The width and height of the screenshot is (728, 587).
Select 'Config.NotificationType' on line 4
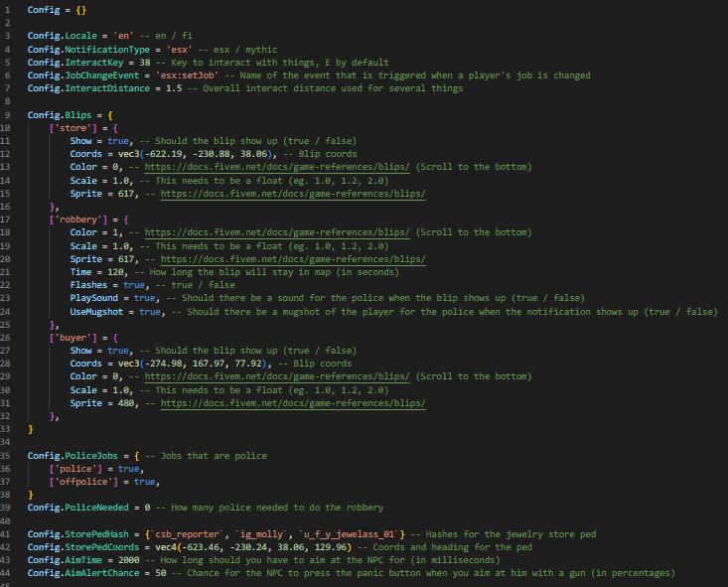click(88, 50)
